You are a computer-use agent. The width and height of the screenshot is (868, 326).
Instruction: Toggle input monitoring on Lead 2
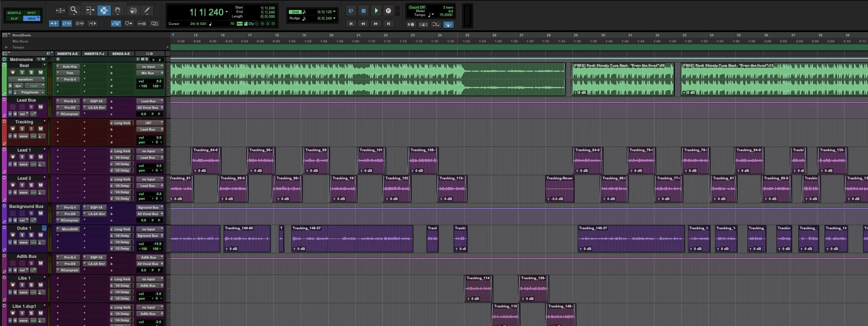pyautogui.click(x=22, y=185)
